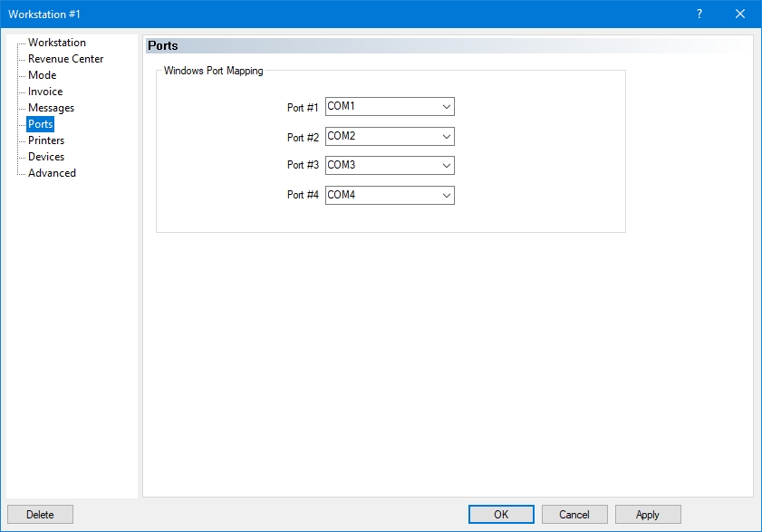
Task: Select the highlighted Ports tree item
Action: click(40, 124)
